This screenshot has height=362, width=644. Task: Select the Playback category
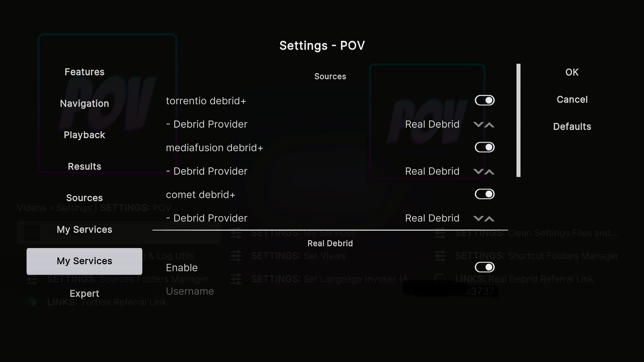pos(84,135)
